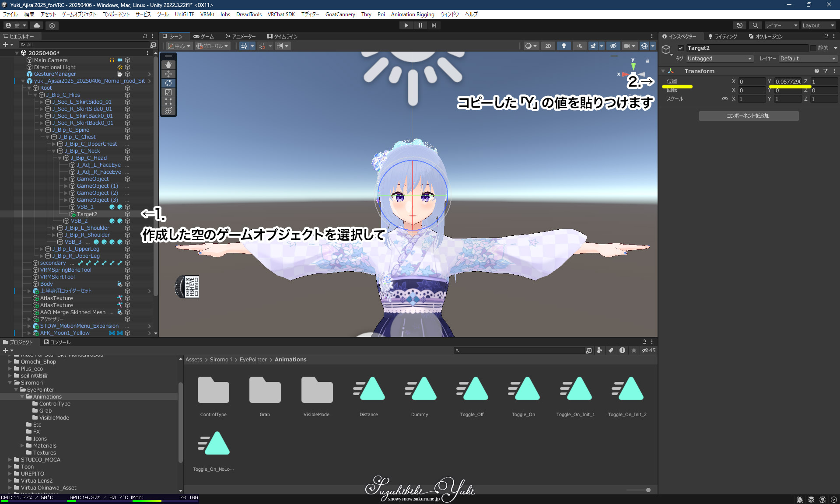This screenshot has height=504, width=840.
Task: Toggle the Static checkbox
Action: (x=813, y=48)
